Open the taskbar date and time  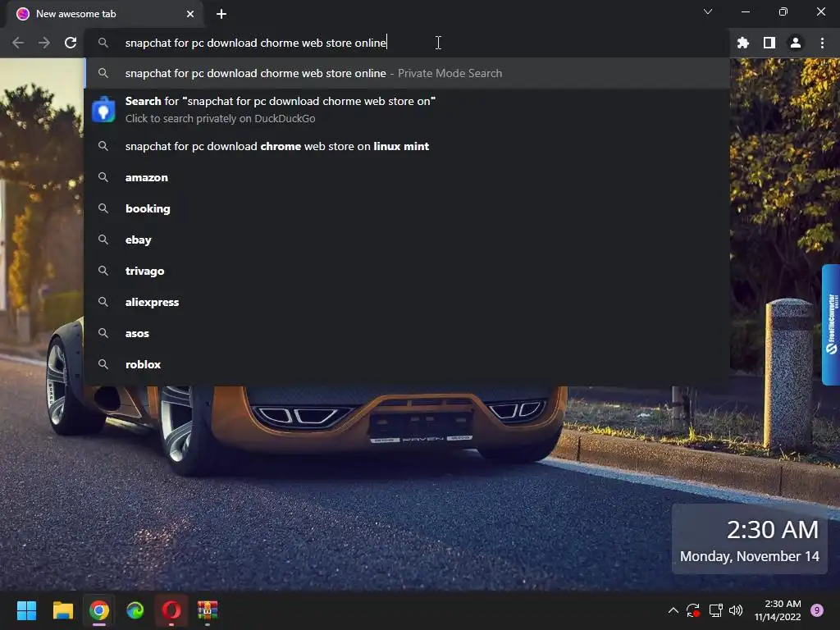[778, 610]
